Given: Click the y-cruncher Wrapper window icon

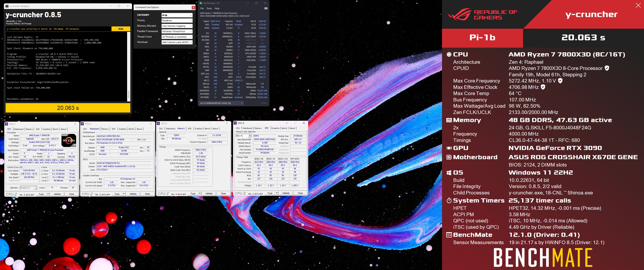Looking at the screenshot, I should (x=7, y=6).
